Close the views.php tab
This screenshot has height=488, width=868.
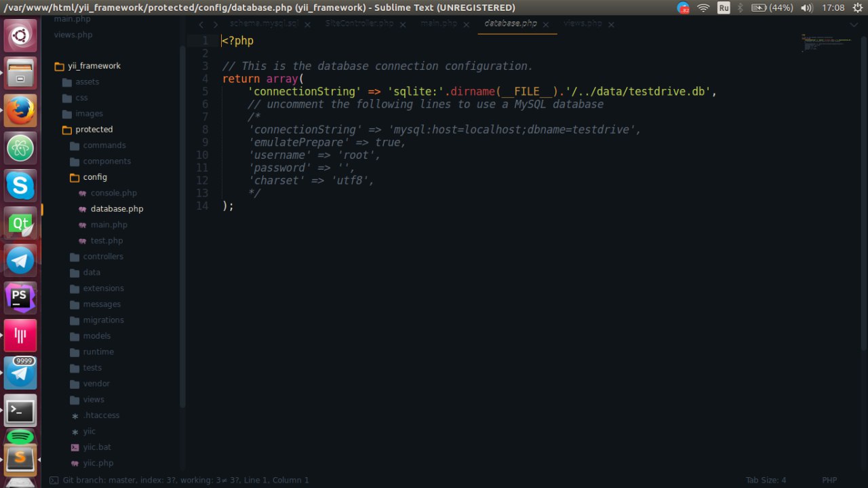click(611, 24)
